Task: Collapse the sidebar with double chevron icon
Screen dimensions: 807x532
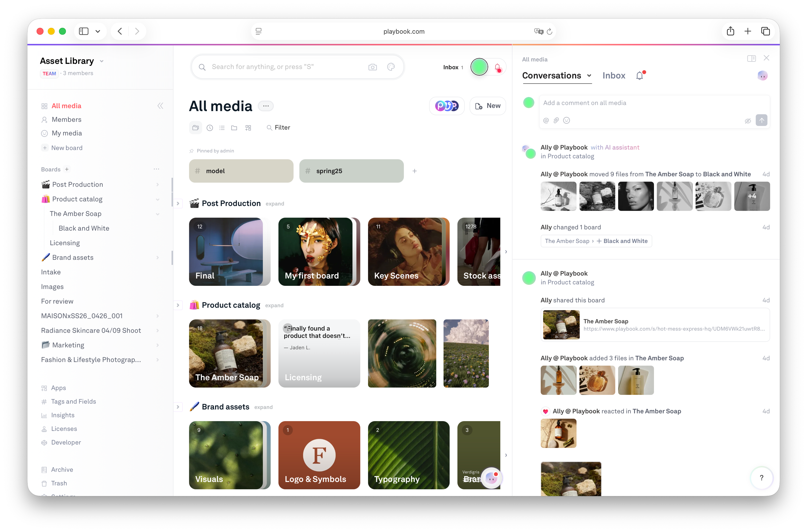Action: [160, 106]
